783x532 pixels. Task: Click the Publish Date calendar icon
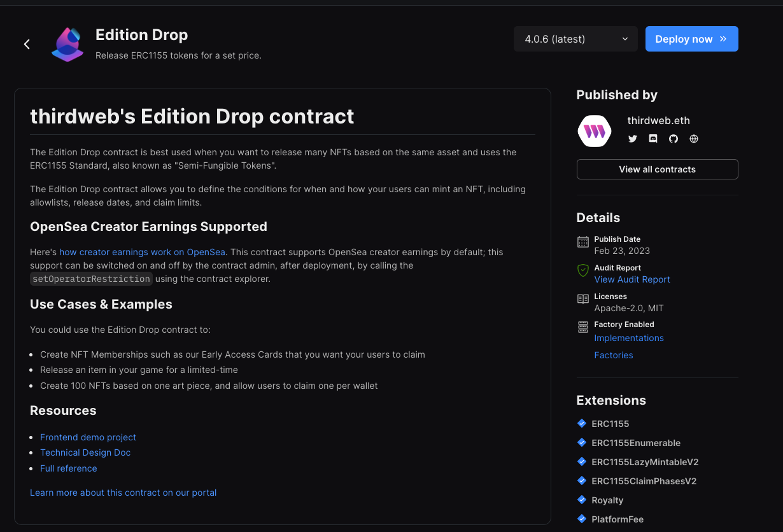coord(582,242)
